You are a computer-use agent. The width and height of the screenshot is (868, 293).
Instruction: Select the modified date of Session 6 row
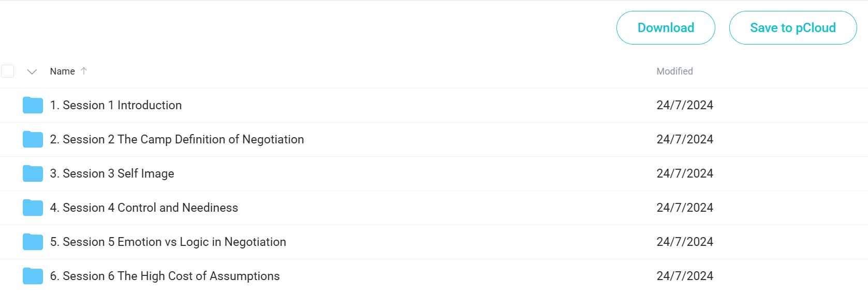point(685,276)
